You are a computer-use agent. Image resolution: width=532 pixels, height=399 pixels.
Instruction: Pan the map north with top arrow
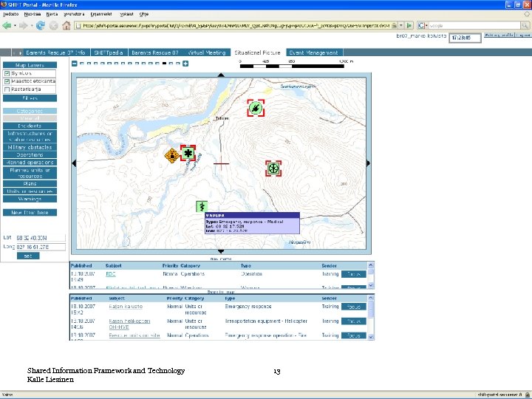[x=221, y=75]
